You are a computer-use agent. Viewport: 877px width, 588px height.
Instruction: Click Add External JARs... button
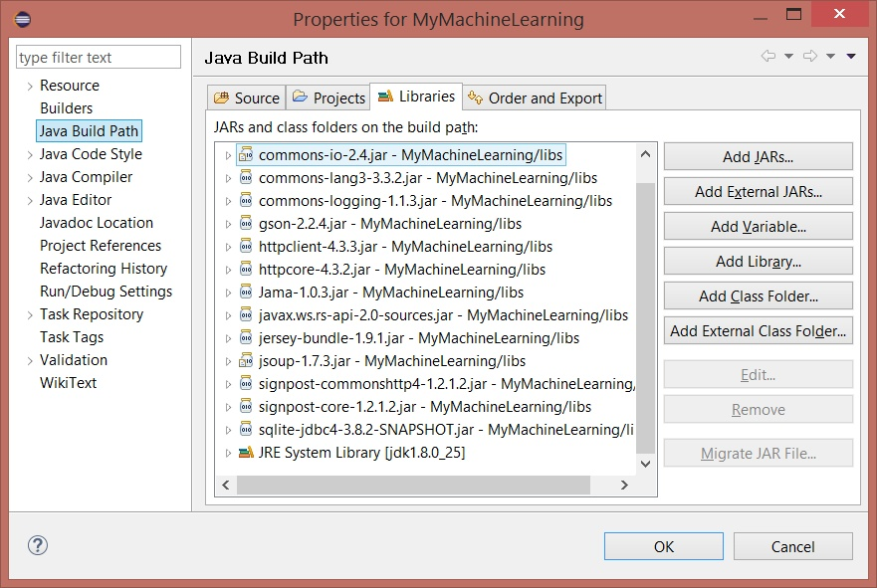click(758, 192)
